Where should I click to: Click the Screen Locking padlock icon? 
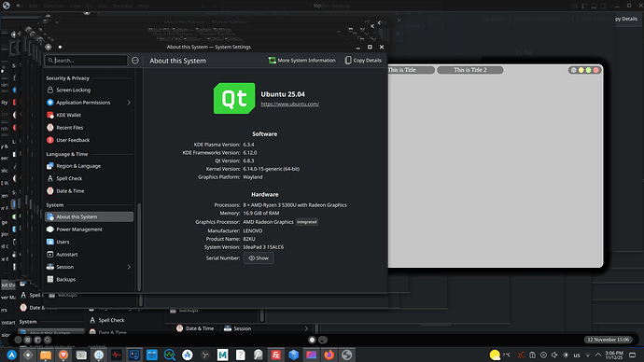(x=50, y=90)
